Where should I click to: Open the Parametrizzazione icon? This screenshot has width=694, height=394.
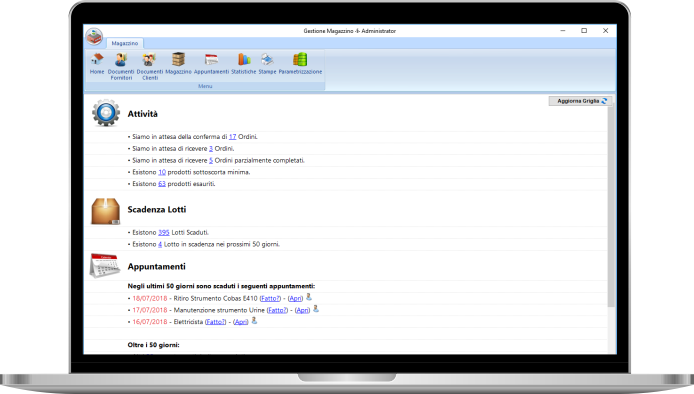(x=300, y=63)
